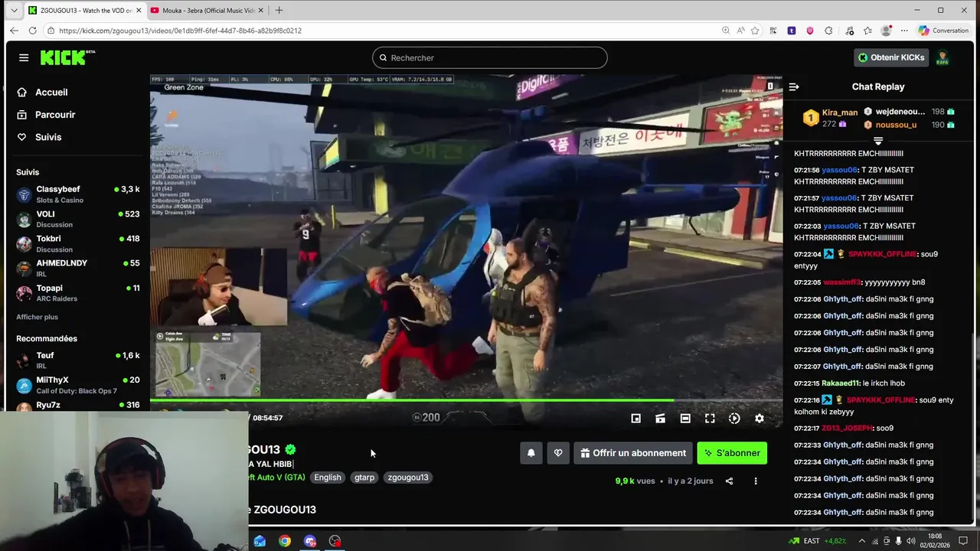This screenshot has height=551, width=980.
Task: Open playback speed control
Action: pyautogui.click(x=734, y=418)
